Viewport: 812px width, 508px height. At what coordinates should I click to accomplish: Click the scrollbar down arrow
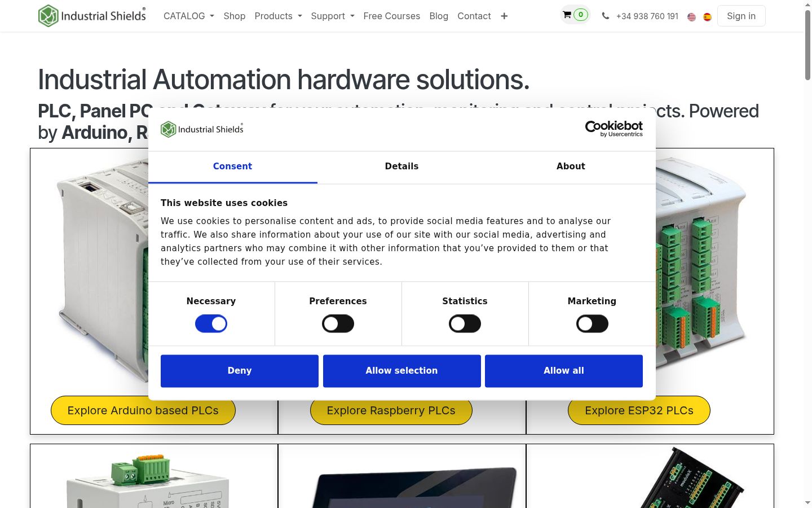[x=807, y=502]
